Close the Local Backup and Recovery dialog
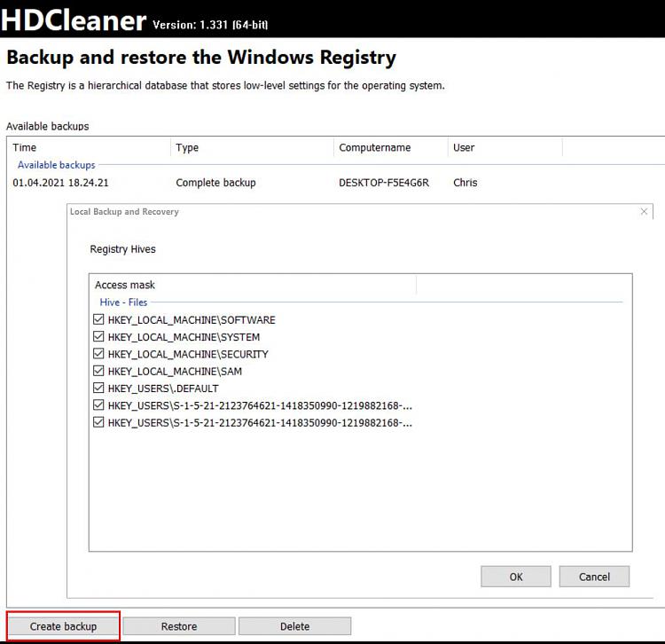This screenshot has height=644, width=665. [644, 211]
